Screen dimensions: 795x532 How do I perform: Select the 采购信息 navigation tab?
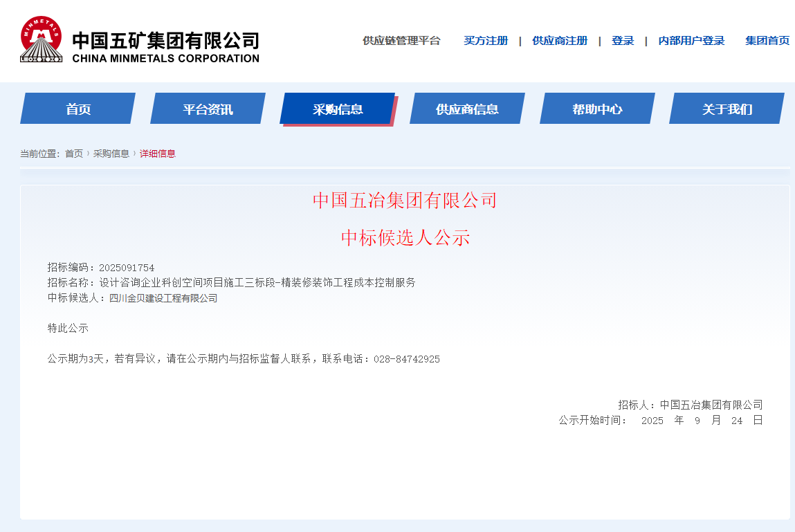click(338, 109)
